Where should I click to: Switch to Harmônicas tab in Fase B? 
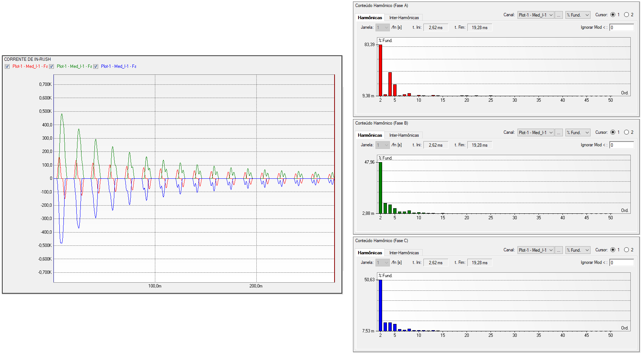tap(370, 135)
